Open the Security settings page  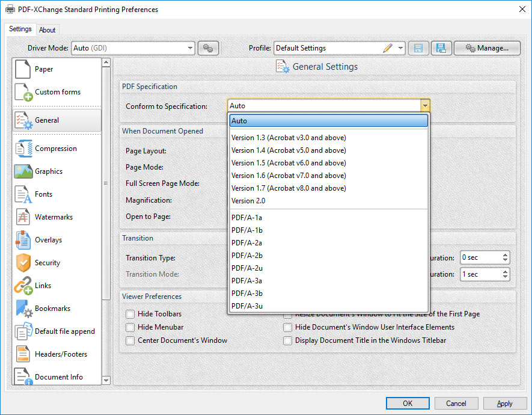pyautogui.click(x=44, y=263)
